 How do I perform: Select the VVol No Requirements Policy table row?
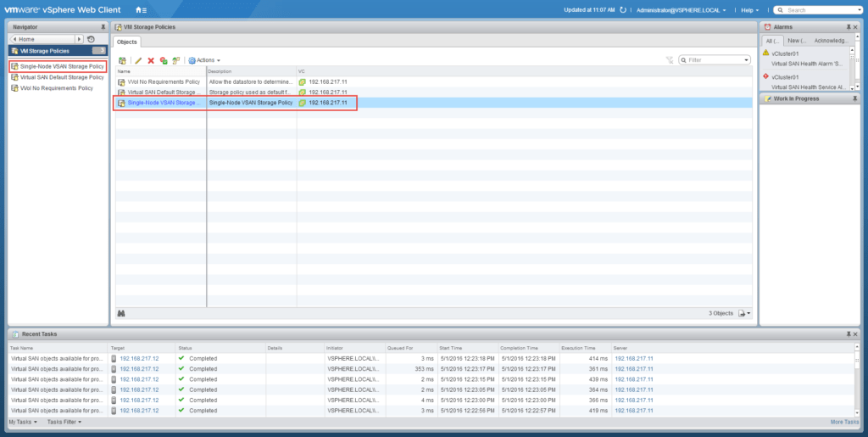433,82
